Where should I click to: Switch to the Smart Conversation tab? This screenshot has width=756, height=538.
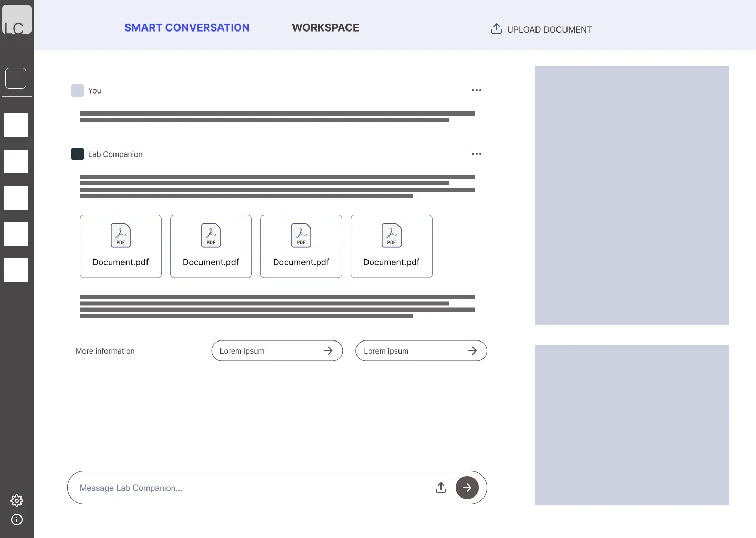click(x=187, y=28)
